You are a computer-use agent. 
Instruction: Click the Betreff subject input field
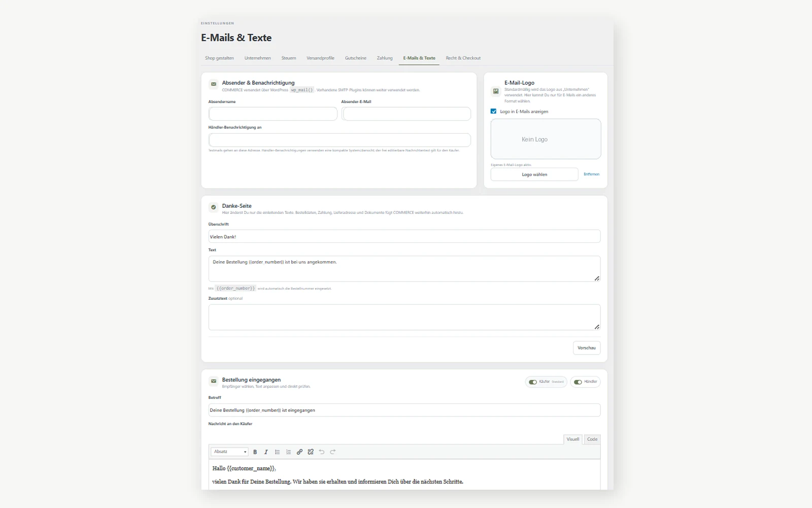404,410
